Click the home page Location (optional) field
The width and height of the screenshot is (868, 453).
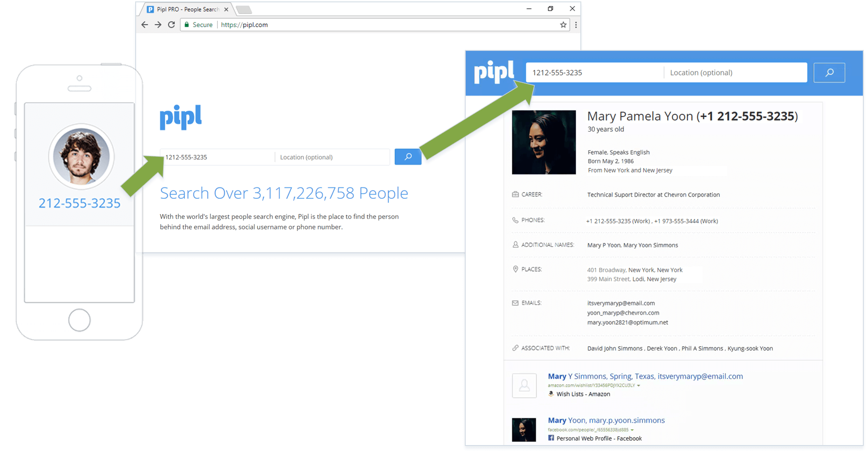point(332,157)
